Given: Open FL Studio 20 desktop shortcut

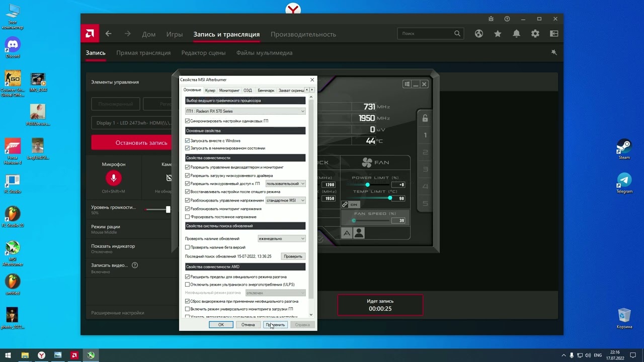Looking at the screenshot, I should tap(13, 216).
